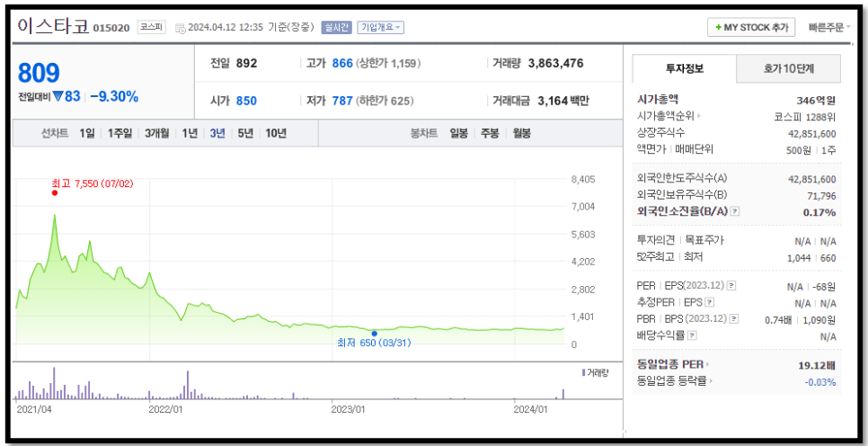Click the 시가총액순위 link
Viewport: 868px width, 446px height.
tap(666, 117)
